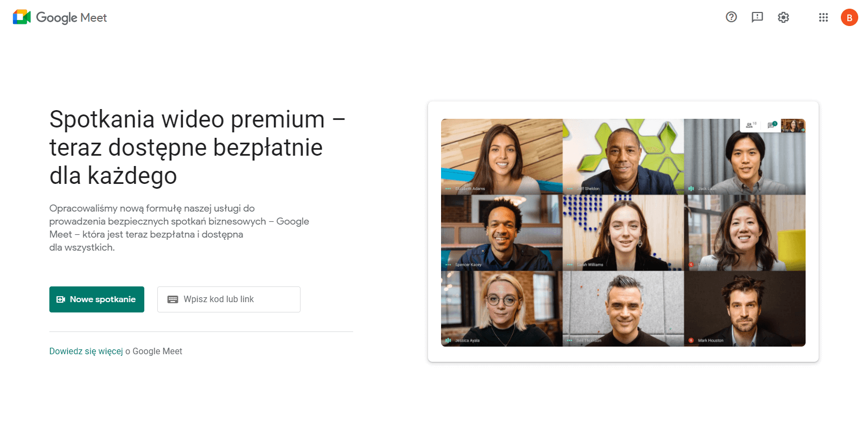Open the account avatar labeled B
Image resolution: width=868 pixels, height=428 pixels.
click(x=850, y=17)
